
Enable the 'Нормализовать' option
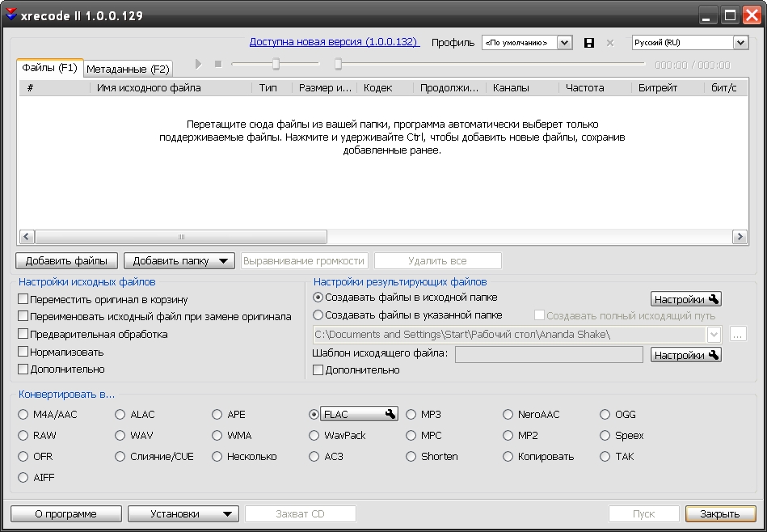(23, 352)
